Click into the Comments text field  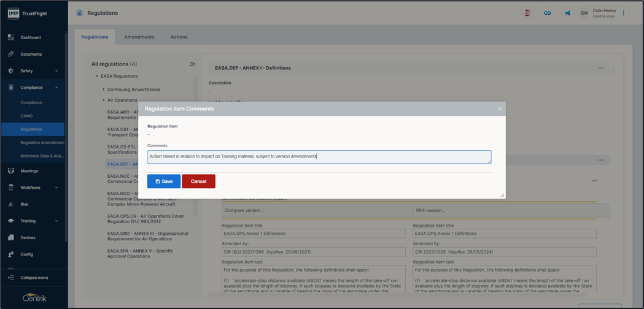pos(319,157)
